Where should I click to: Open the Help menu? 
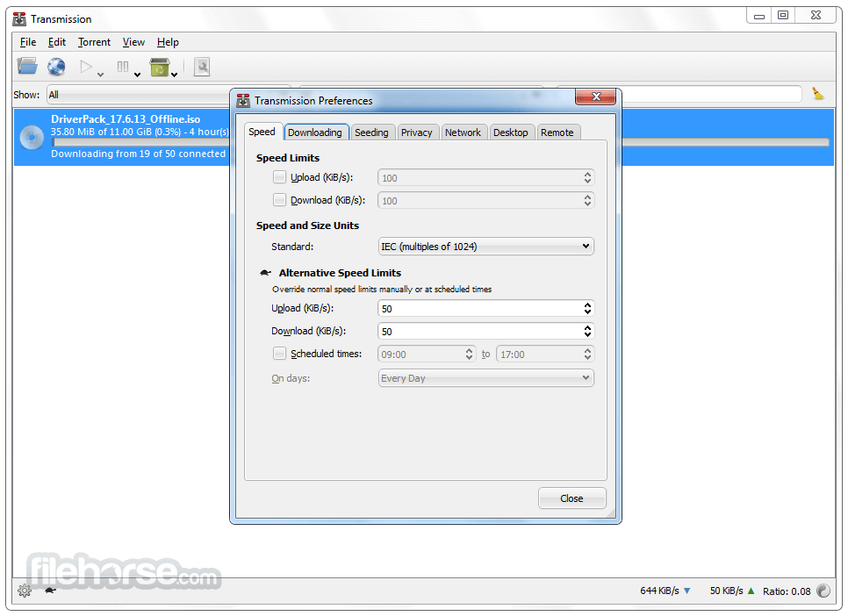[x=168, y=41]
